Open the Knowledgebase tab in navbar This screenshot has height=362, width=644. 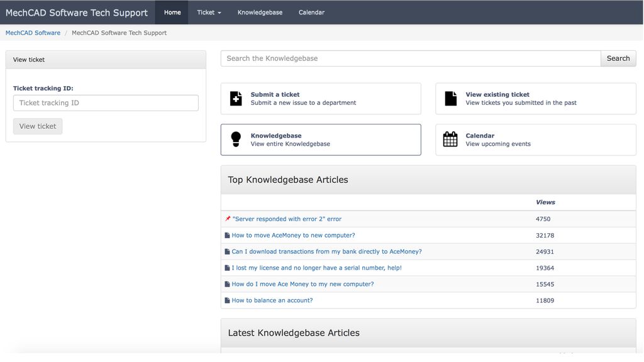[x=260, y=13]
